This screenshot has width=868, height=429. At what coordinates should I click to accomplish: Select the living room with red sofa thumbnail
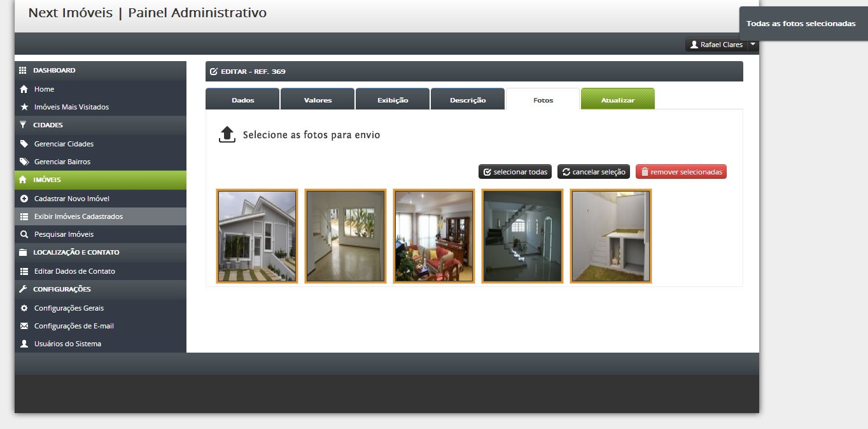[x=434, y=236]
